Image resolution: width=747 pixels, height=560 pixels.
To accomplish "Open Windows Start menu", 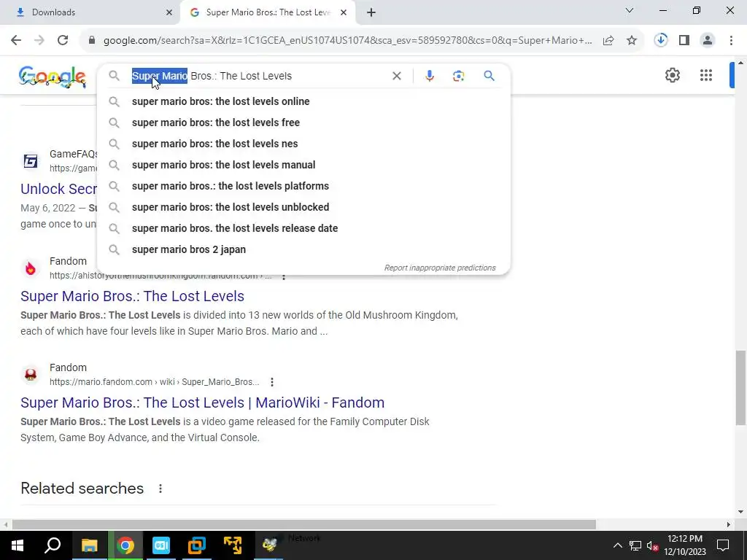I will 18,545.
